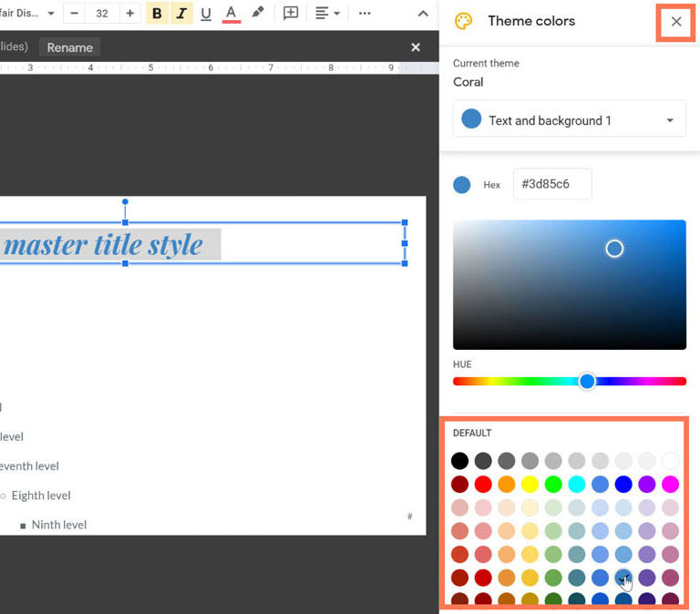
Task: Open the More options ellipsis menu
Action: [x=365, y=13]
